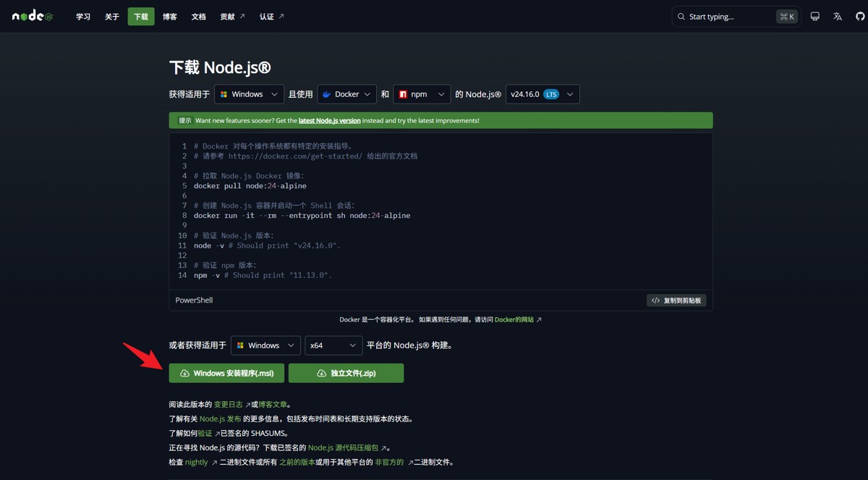
Task: Click the LTS badge
Action: (x=551, y=94)
